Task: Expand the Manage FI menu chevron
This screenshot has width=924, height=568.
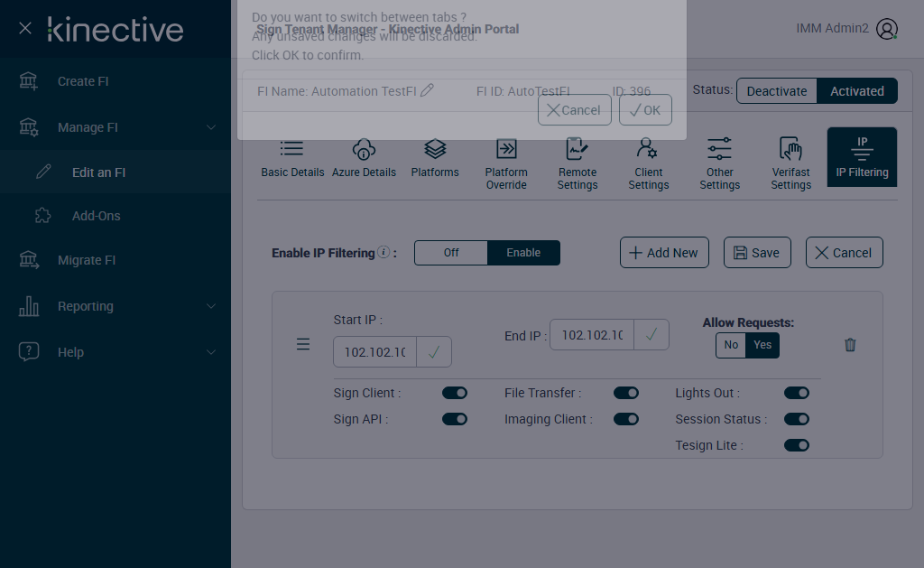Action: click(x=211, y=127)
